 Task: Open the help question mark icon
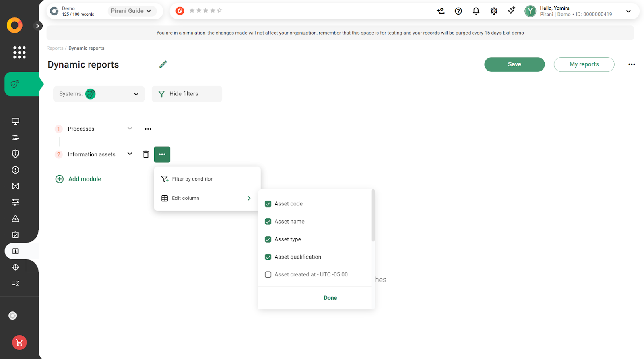tap(458, 11)
